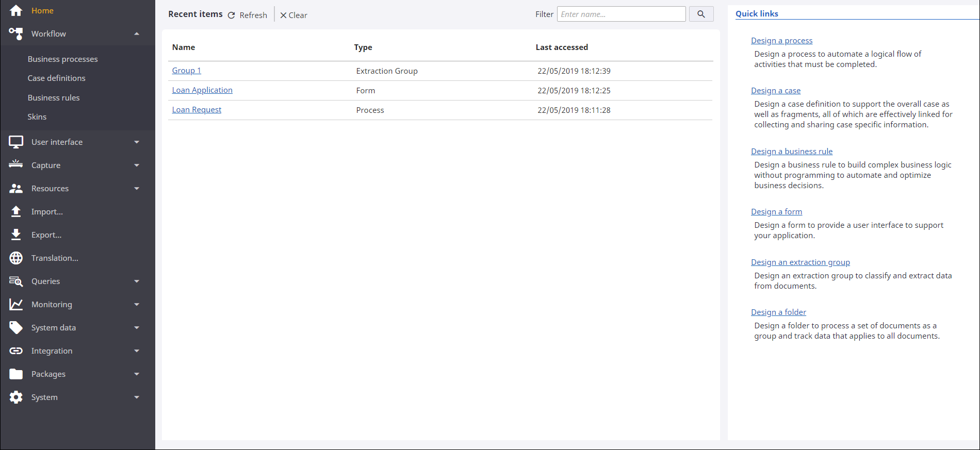Click the Monitoring chart icon
The image size is (980, 450).
click(16, 304)
